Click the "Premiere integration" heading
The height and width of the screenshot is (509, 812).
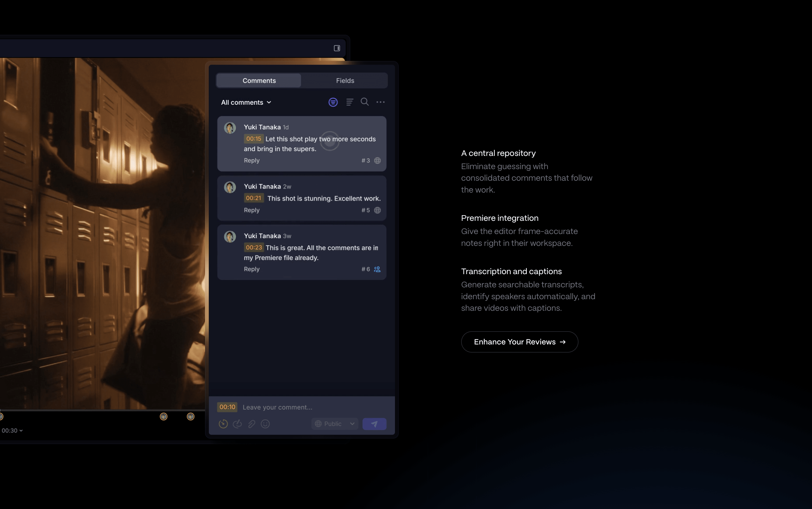[500, 218]
